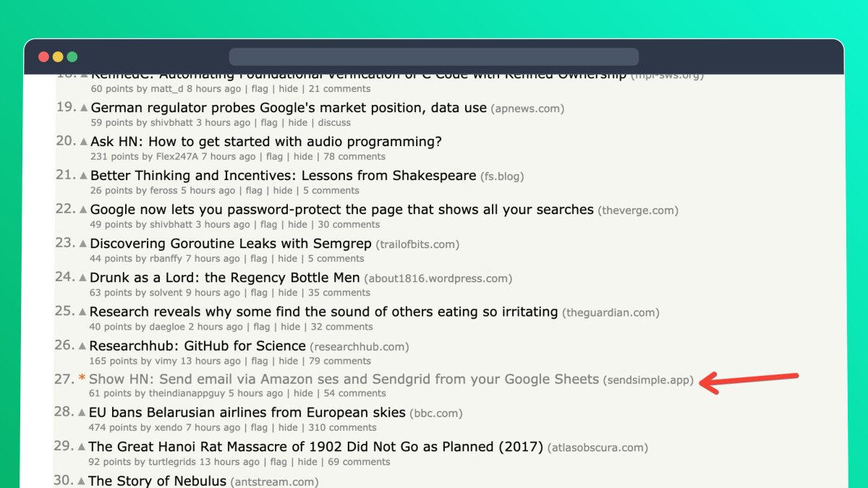This screenshot has width=868, height=488.
Task: Open user feross profile
Action: pos(163,190)
